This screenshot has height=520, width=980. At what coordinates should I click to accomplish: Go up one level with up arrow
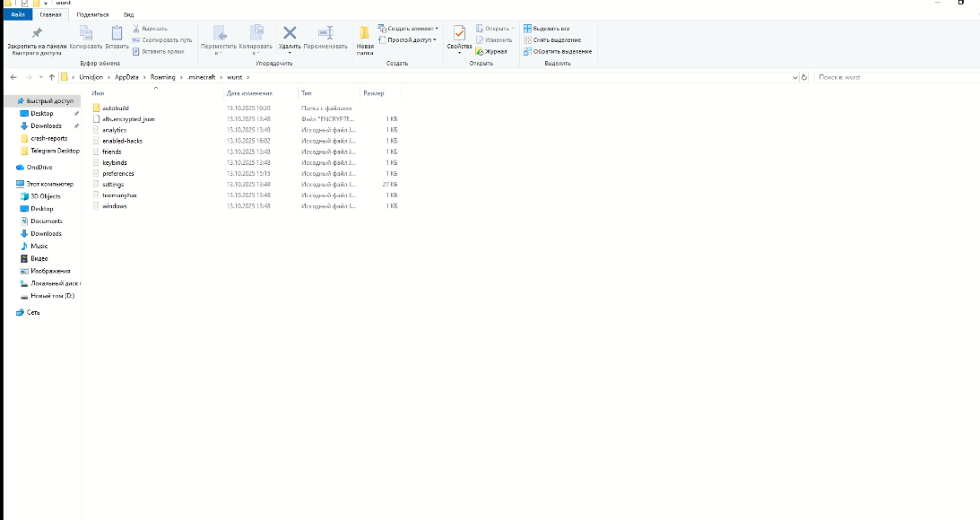52,77
